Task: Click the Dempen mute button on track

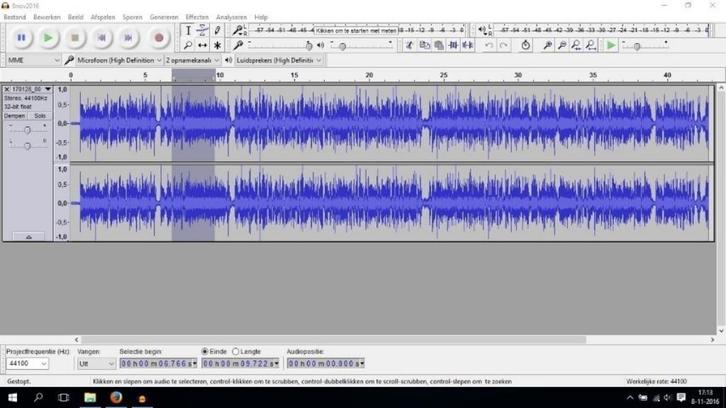Action: 16,116
